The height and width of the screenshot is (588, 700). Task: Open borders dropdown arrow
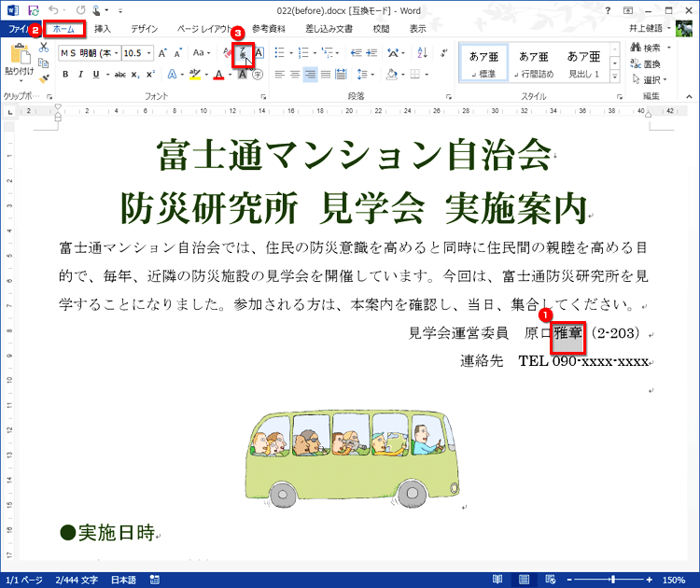click(x=427, y=75)
